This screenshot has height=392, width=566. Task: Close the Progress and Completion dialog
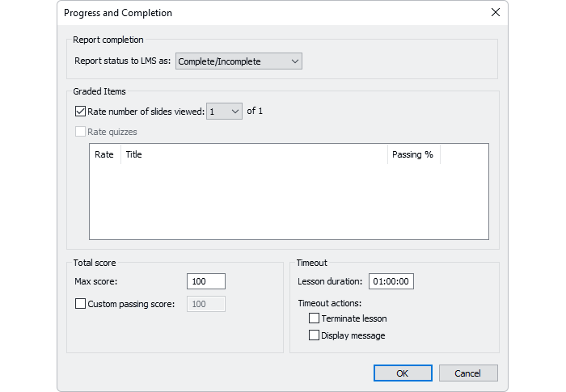495,12
